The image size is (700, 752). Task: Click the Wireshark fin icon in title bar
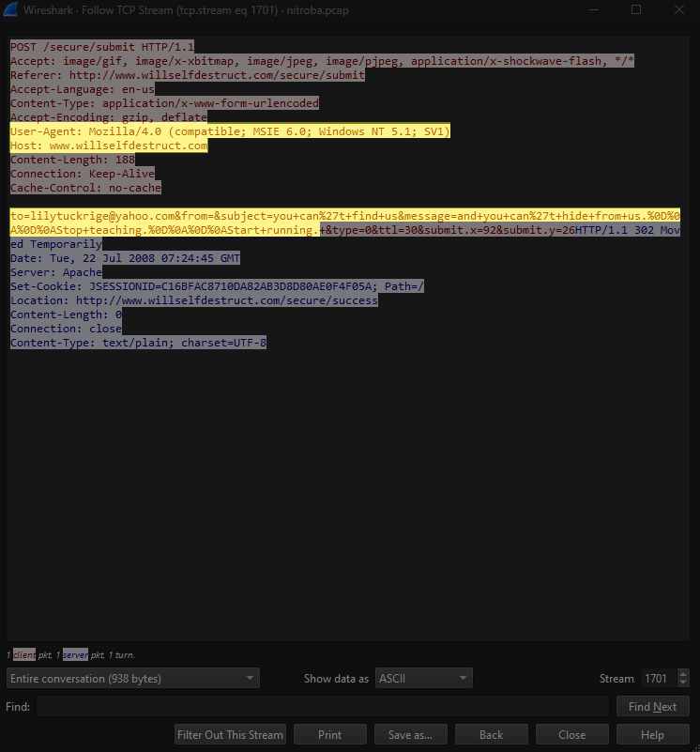click(x=11, y=9)
